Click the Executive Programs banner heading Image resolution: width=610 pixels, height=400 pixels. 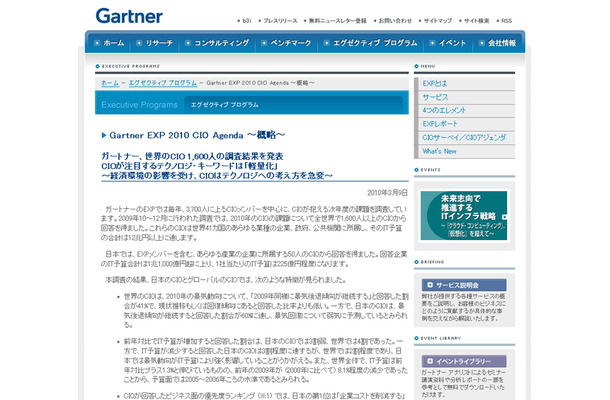[139, 105]
